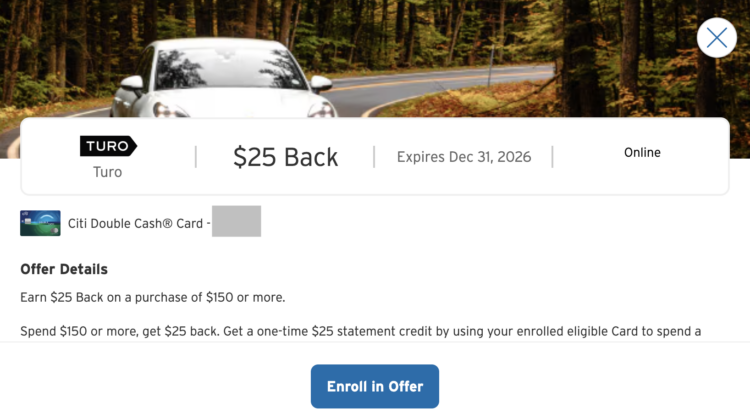The height and width of the screenshot is (419, 750).
Task: Click the Expires Dec 31, 2026 text
Action: pyautogui.click(x=463, y=157)
